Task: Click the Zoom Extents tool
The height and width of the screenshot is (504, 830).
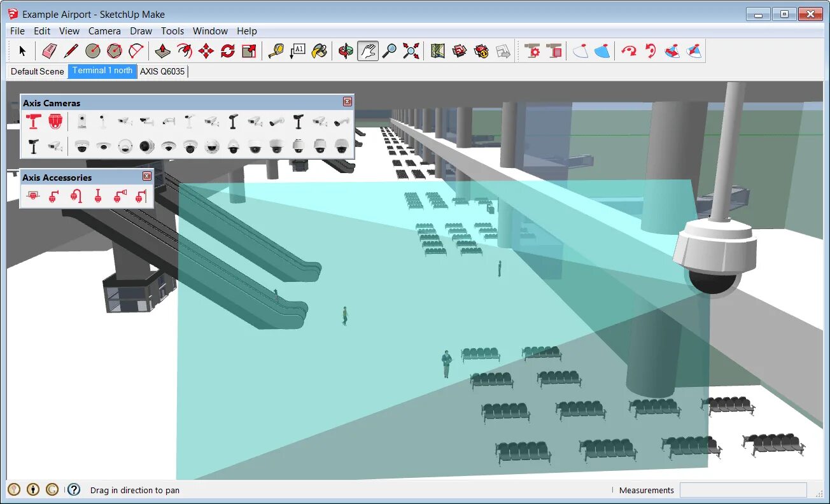Action: 411,51
